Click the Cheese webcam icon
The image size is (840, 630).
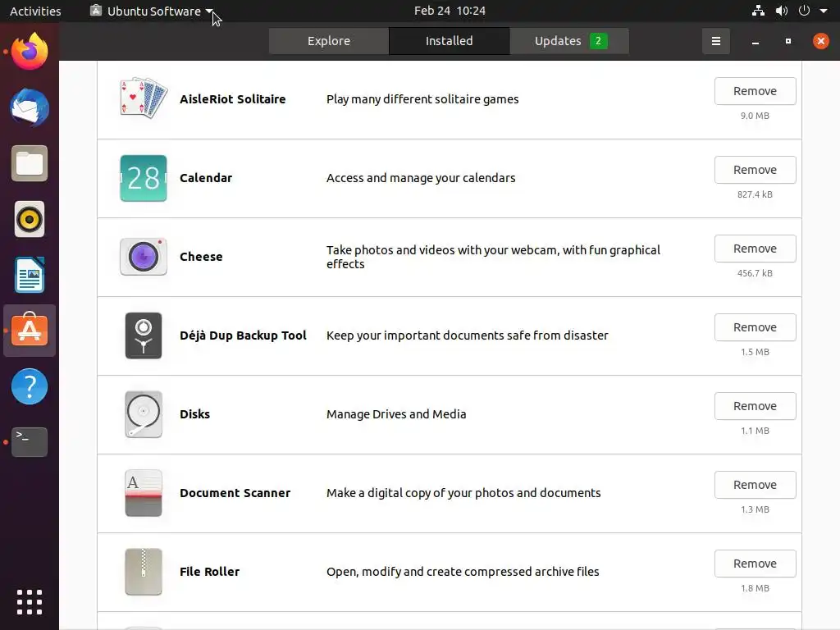(x=144, y=257)
